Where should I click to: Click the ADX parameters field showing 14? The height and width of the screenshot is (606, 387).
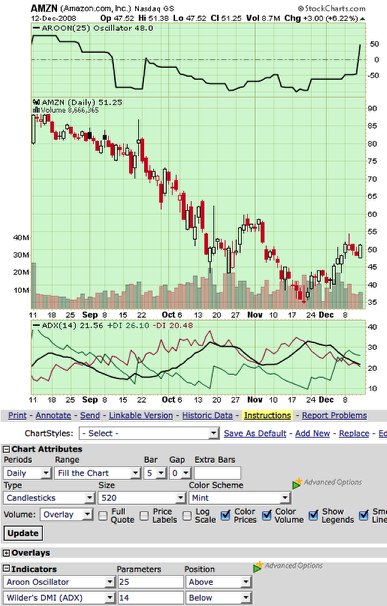(150, 598)
